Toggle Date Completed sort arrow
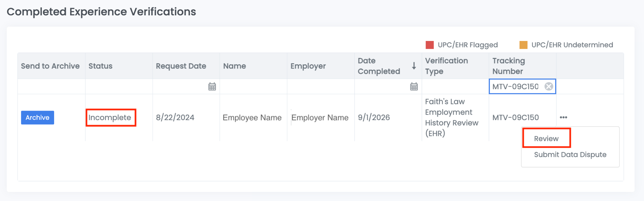Viewport: 644px width, 201px height. point(414,66)
